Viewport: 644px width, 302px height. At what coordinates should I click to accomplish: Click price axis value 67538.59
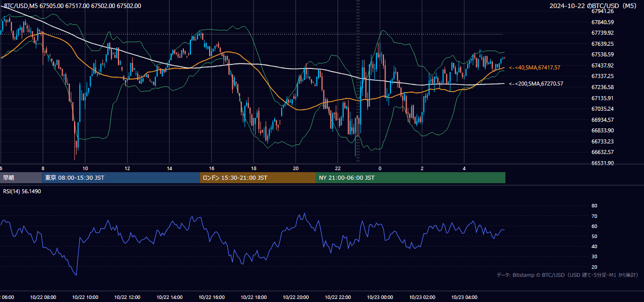coord(603,54)
